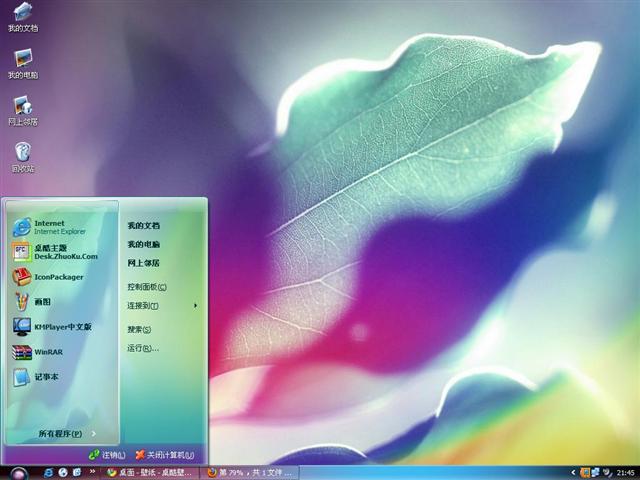The height and width of the screenshot is (480, 640).
Task: Open 回收站 recycle bin on desktop
Action: click(x=22, y=156)
